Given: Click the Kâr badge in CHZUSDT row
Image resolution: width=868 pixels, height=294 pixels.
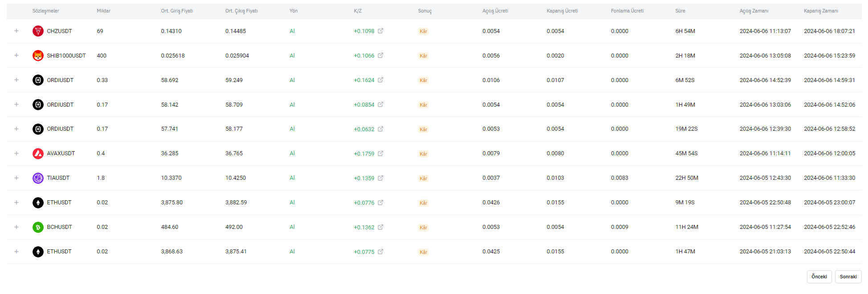Looking at the screenshot, I should click(x=423, y=31).
